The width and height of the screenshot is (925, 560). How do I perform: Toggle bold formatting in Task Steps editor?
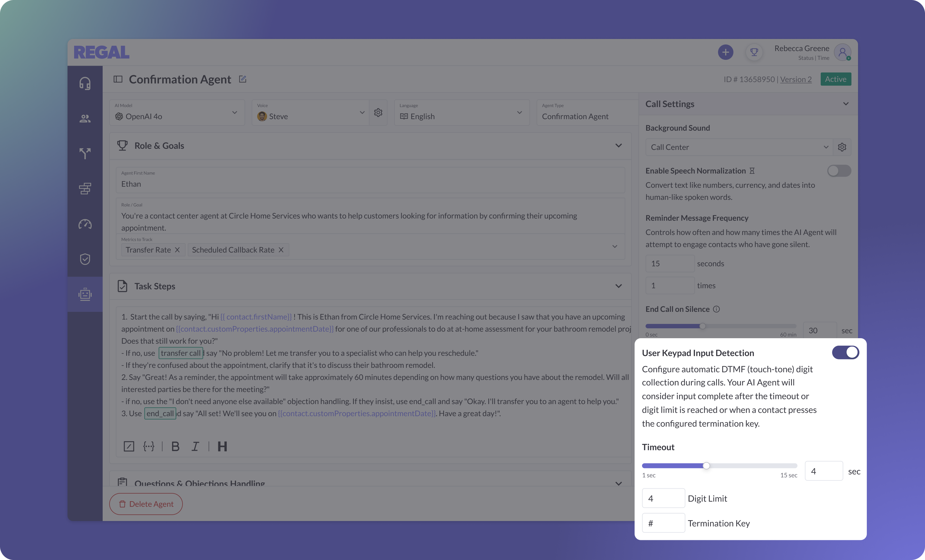tap(175, 446)
